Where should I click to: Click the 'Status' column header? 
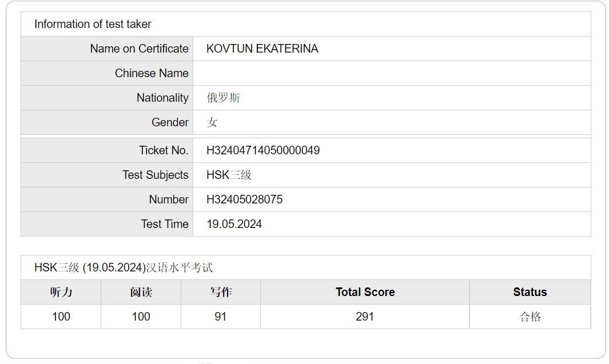click(x=530, y=292)
